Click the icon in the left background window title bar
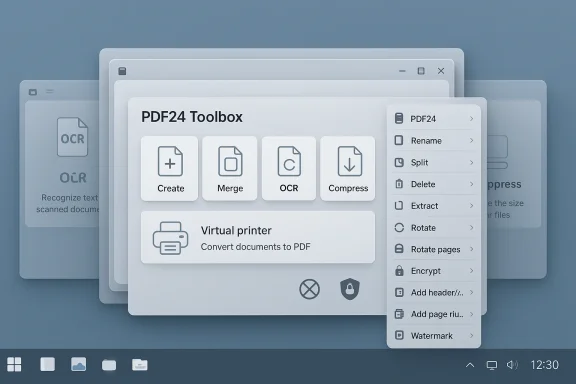Image resolution: width=576 pixels, height=384 pixels. [33, 92]
